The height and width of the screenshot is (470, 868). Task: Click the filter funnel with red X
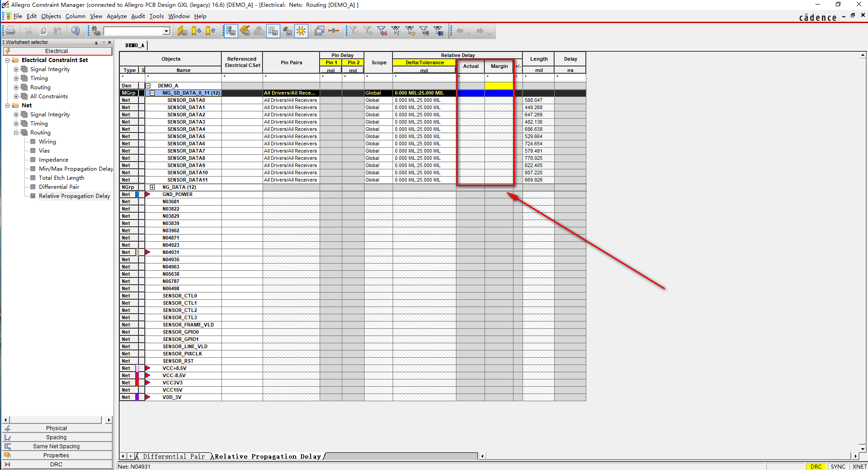point(382,31)
